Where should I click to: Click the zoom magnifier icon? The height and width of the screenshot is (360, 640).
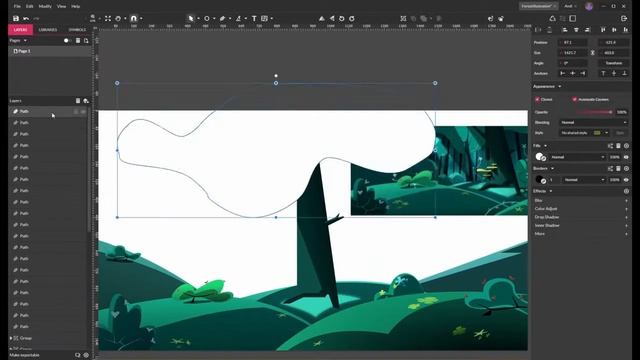[93, 18]
